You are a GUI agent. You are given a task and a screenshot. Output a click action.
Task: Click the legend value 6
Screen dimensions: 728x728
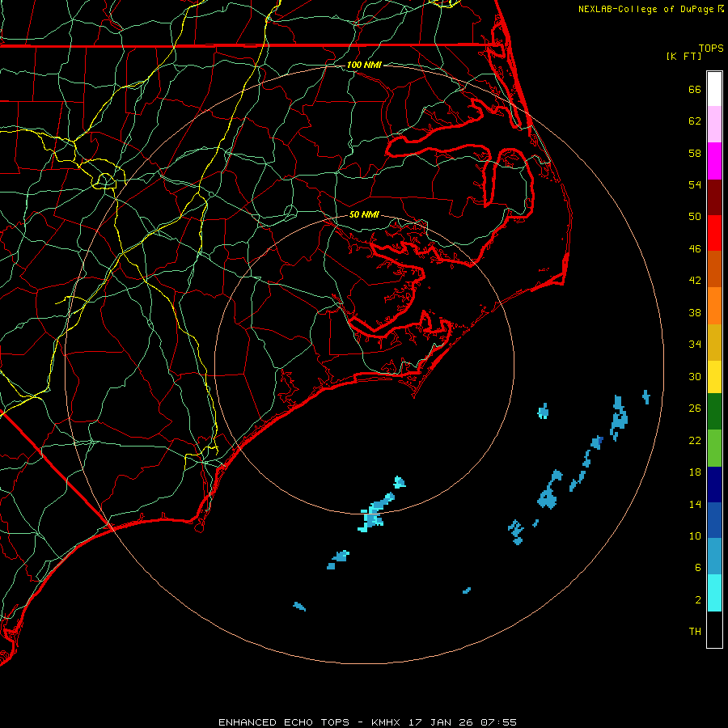click(697, 567)
